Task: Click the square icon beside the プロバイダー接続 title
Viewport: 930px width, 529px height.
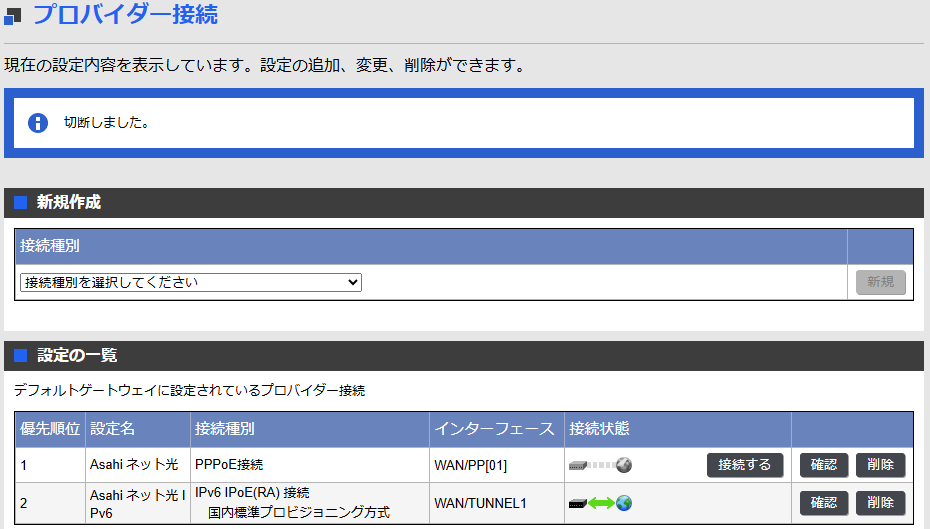Action: (x=12, y=16)
